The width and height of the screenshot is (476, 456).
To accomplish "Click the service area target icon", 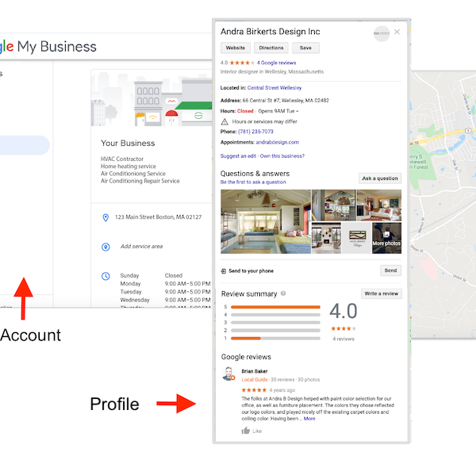I will 106,247.
